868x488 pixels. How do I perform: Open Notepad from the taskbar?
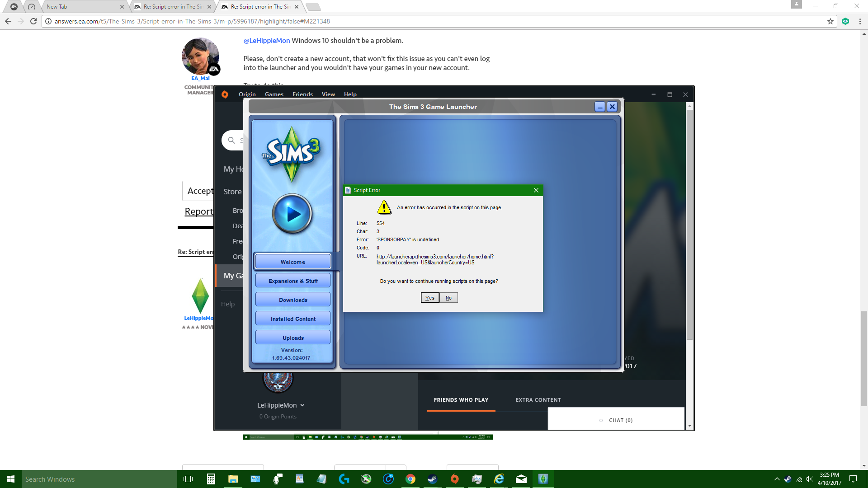point(321,479)
